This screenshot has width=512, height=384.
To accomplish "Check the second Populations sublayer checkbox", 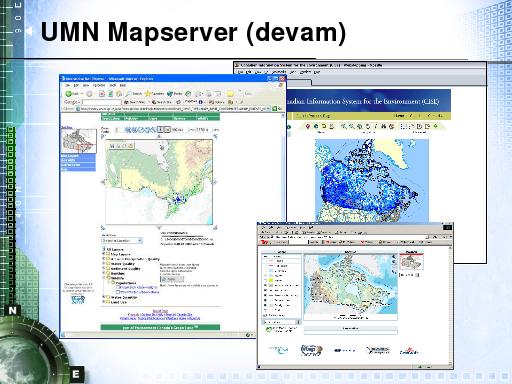I will pyautogui.click(x=118, y=292).
